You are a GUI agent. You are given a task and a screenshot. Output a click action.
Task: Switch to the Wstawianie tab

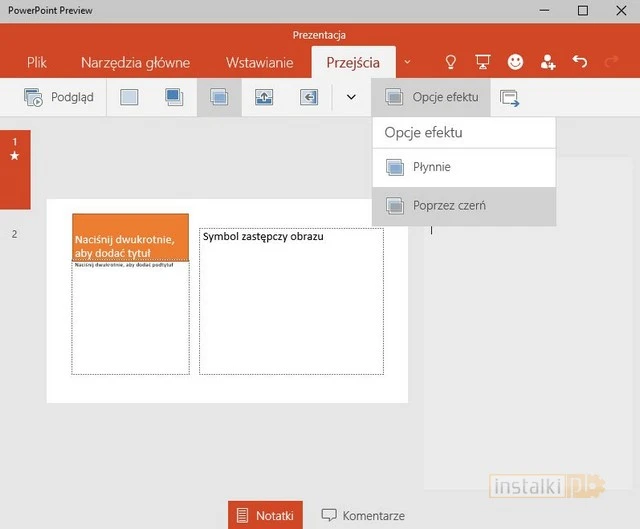coord(259,62)
